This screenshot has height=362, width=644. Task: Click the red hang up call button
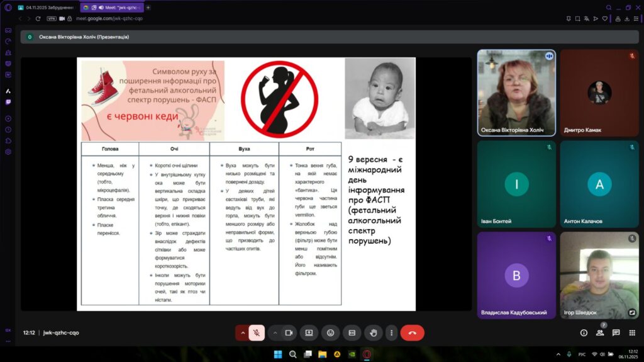pyautogui.click(x=412, y=332)
